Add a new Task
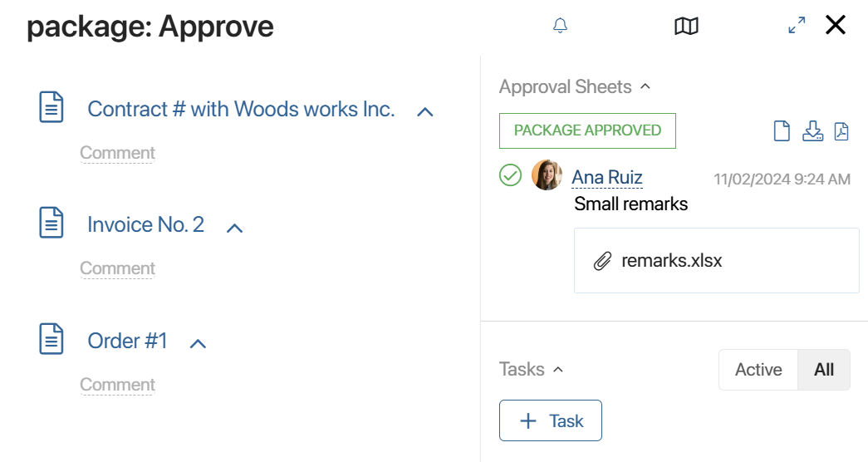868x462 pixels. 550,420
